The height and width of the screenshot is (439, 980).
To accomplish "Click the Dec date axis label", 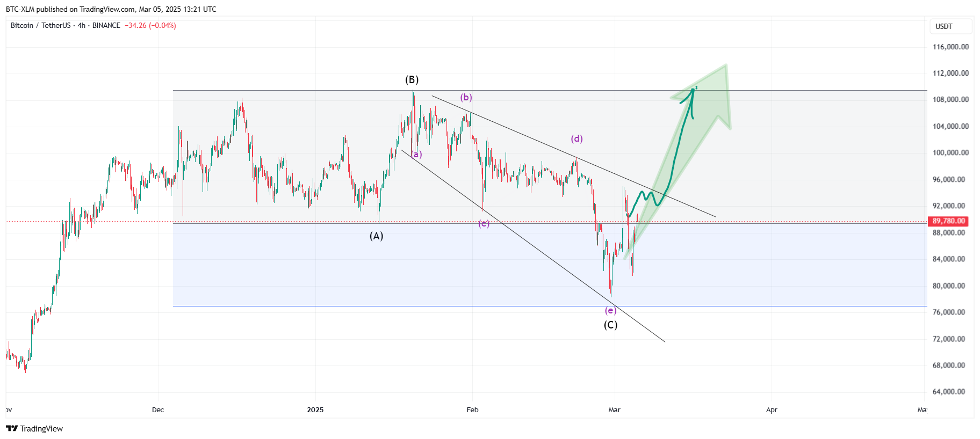I will [x=158, y=409].
